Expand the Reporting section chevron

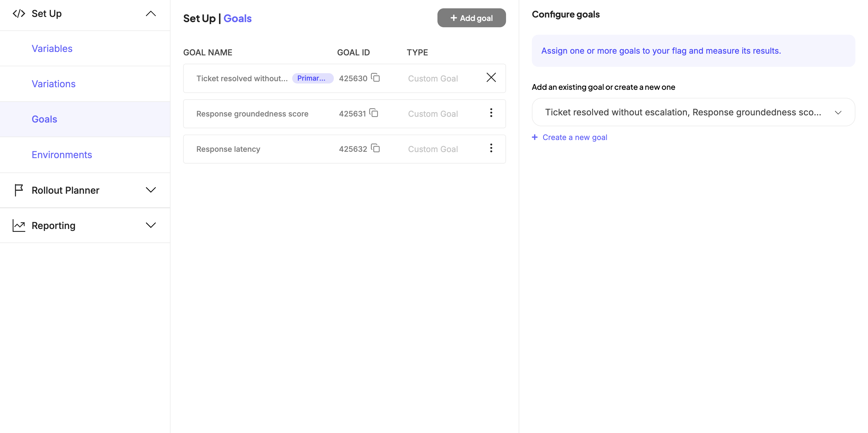tap(151, 225)
